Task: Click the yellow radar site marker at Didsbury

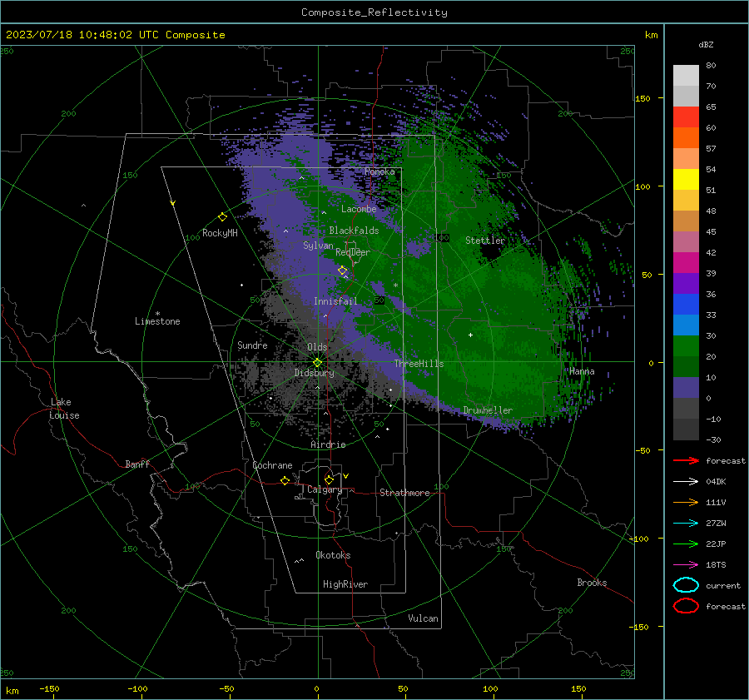Action: coord(317,362)
